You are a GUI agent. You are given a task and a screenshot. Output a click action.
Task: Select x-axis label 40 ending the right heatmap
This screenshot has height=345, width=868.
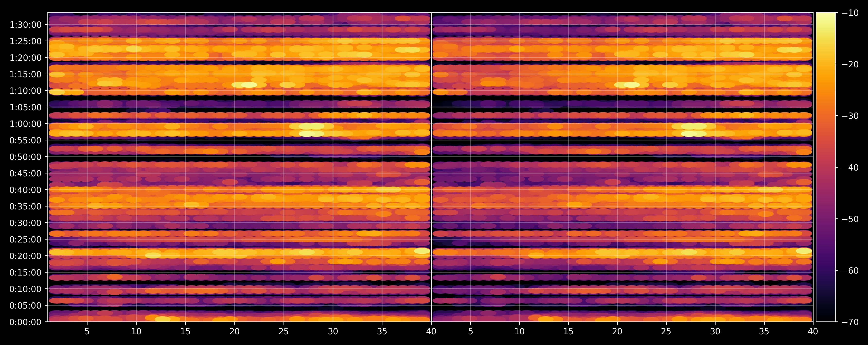pos(813,332)
